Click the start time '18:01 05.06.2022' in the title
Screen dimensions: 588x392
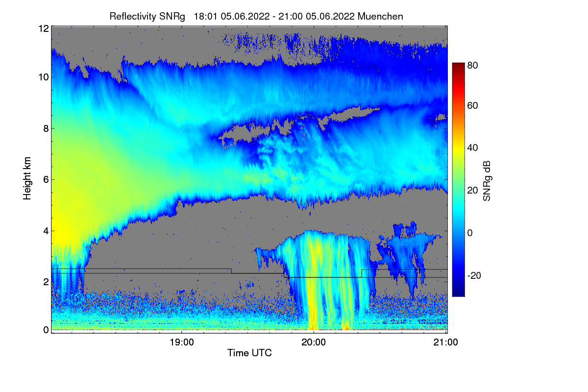(231, 16)
